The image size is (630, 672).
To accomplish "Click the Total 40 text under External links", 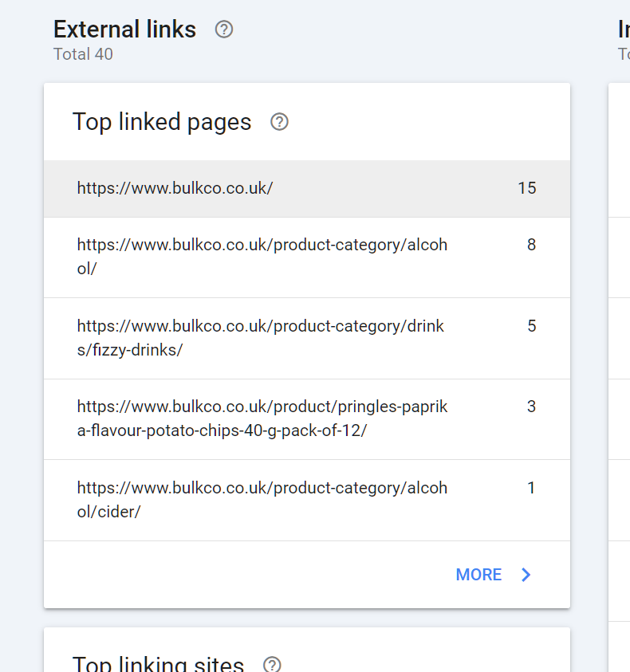I will click(83, 54).
